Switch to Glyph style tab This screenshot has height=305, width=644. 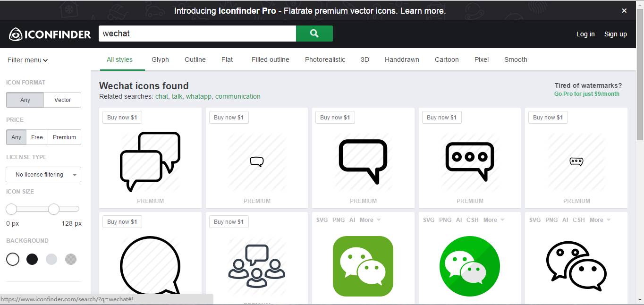coord(160,59)
